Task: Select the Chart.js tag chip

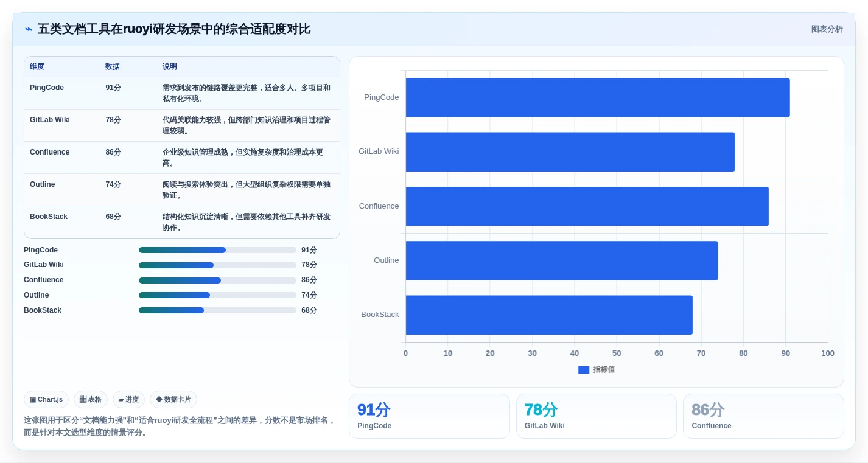Action: pos(46,400)
